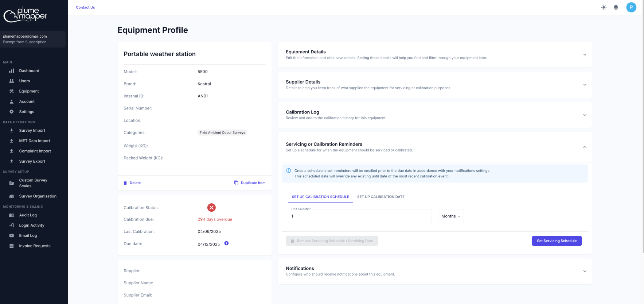The height and width of the screenshot is (304, 644).
Task: Expand the Supplier Details section
Action: [434, 85]
